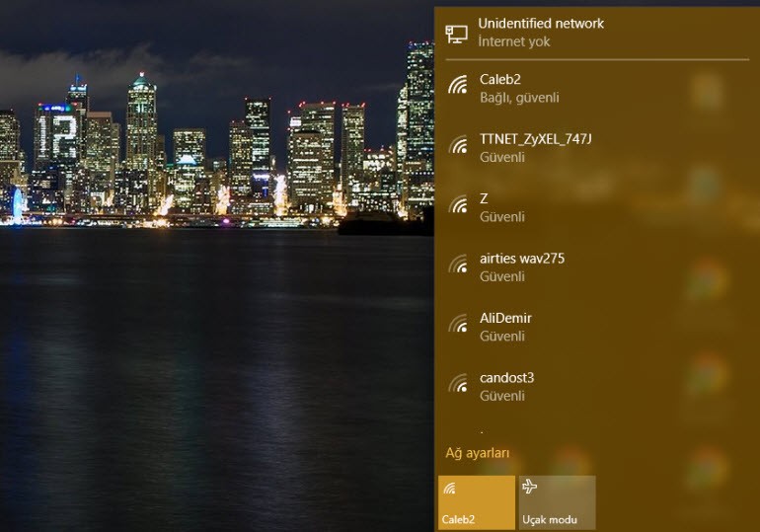This screenshot has width=760, height=532.
Task: Click the AliDemir Wi-Fi signal icon
Action: click(x=457, y=325)
